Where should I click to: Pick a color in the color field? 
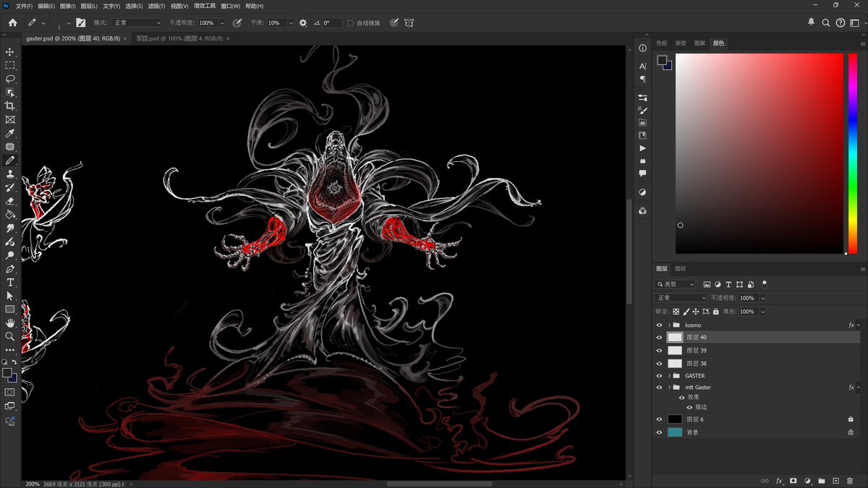point(759,153)
